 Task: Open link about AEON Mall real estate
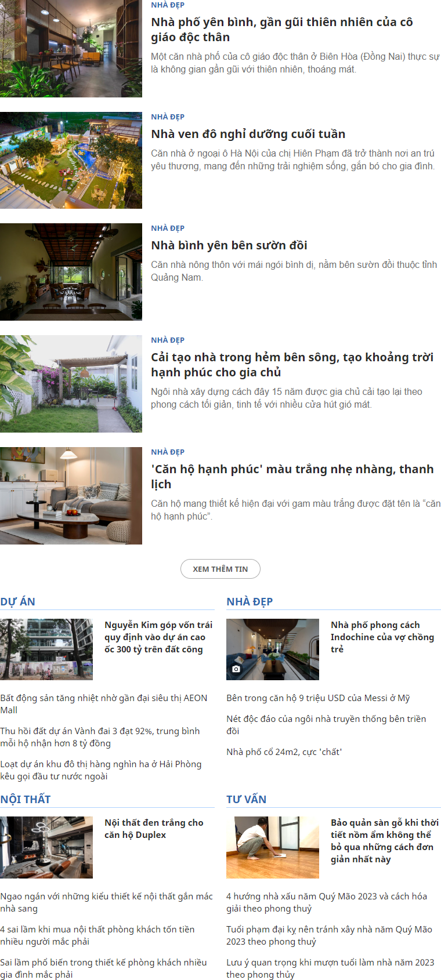click(104, 704)
